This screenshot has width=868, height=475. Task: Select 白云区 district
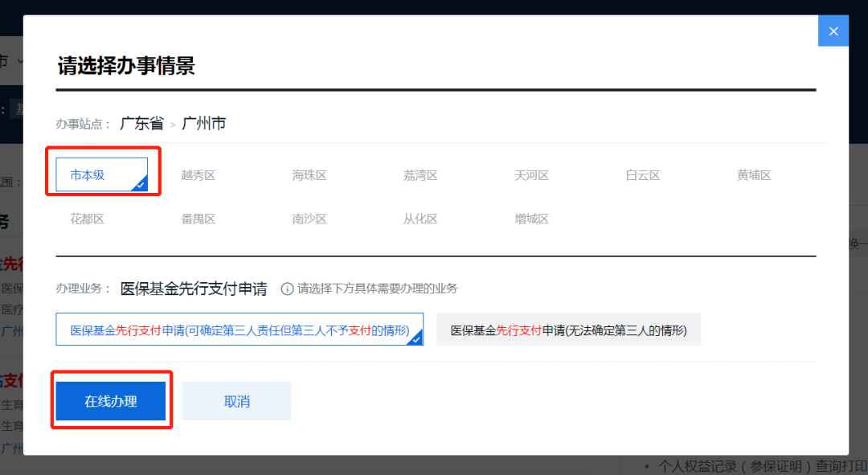(x=643, y=175)
